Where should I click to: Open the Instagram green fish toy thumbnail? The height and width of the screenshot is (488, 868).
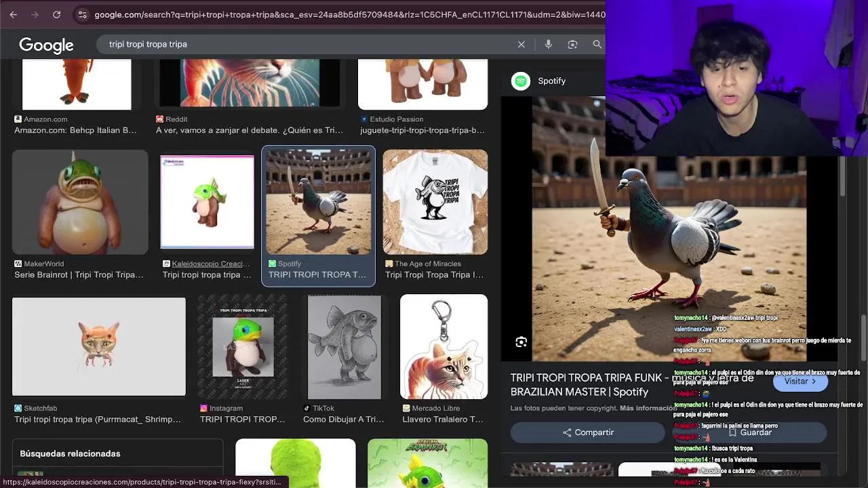[243, 346]
